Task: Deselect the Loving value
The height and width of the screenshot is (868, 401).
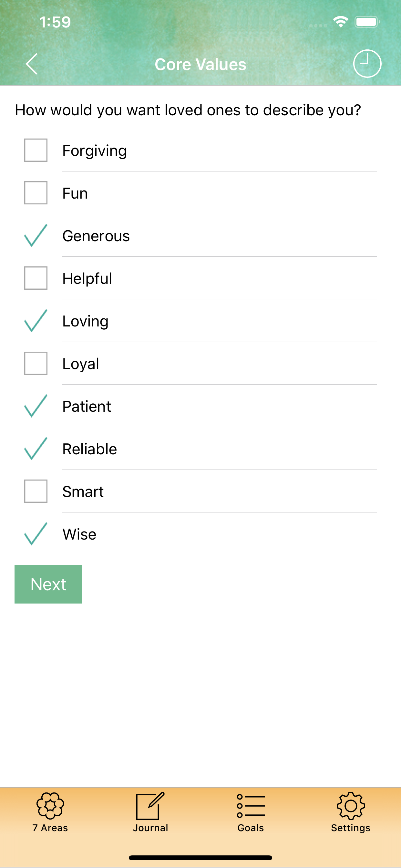Action: [36, 321]
